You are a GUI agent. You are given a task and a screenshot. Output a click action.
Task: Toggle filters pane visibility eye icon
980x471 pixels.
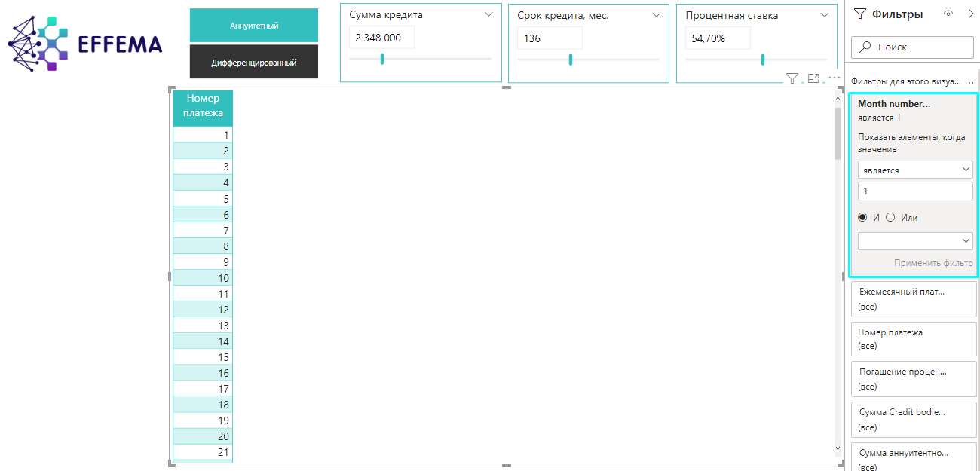(x=948, y=14)
